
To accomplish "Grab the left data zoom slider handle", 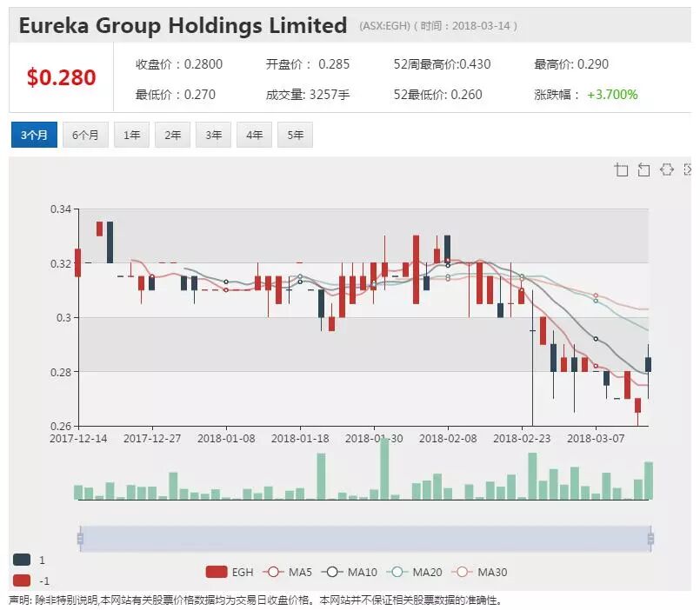I will click(x=80, y=539).
